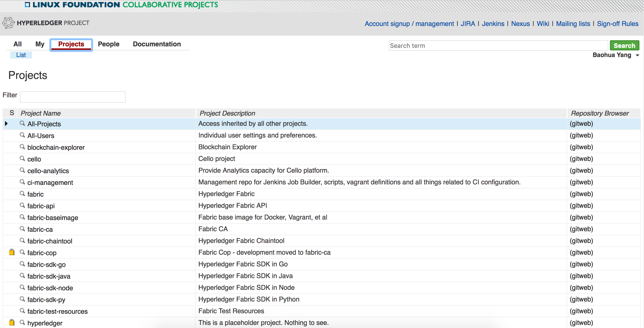The height and width of the screenshot is (328, 644).
Task: Select the Projects tab
Action: point(71,44)
